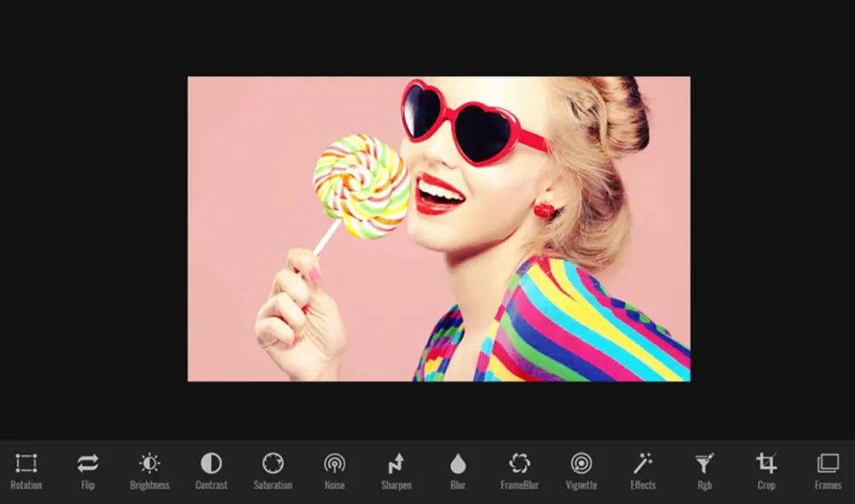Click the Effects label text
Image resolution: width=855 pixels, height=504 pixels.
click(643, 485)
